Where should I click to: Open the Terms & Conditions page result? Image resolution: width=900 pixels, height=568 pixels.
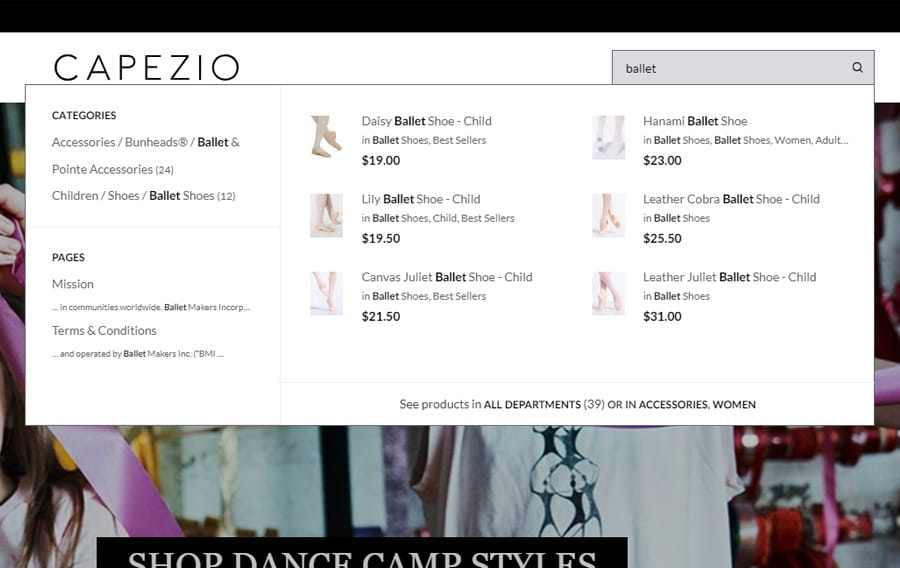pyautogui.click(x=104, y=330)
